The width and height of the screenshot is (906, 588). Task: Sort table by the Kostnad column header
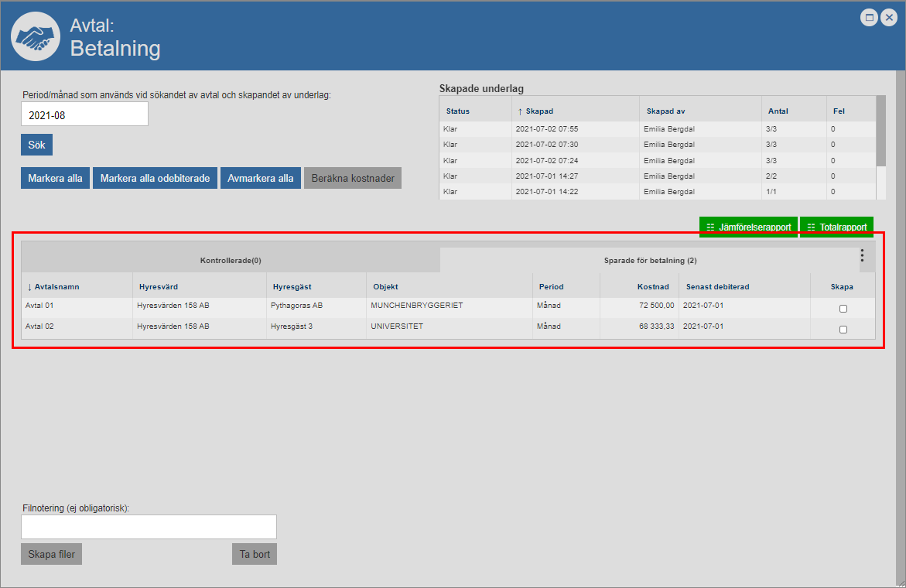coord(652,287)
